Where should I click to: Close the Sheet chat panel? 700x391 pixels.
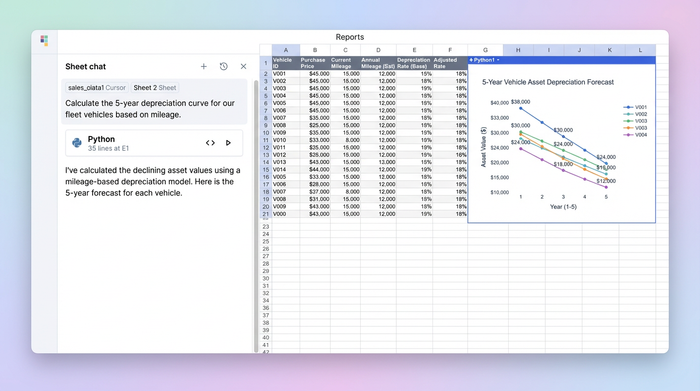click(x=243, y=67)
